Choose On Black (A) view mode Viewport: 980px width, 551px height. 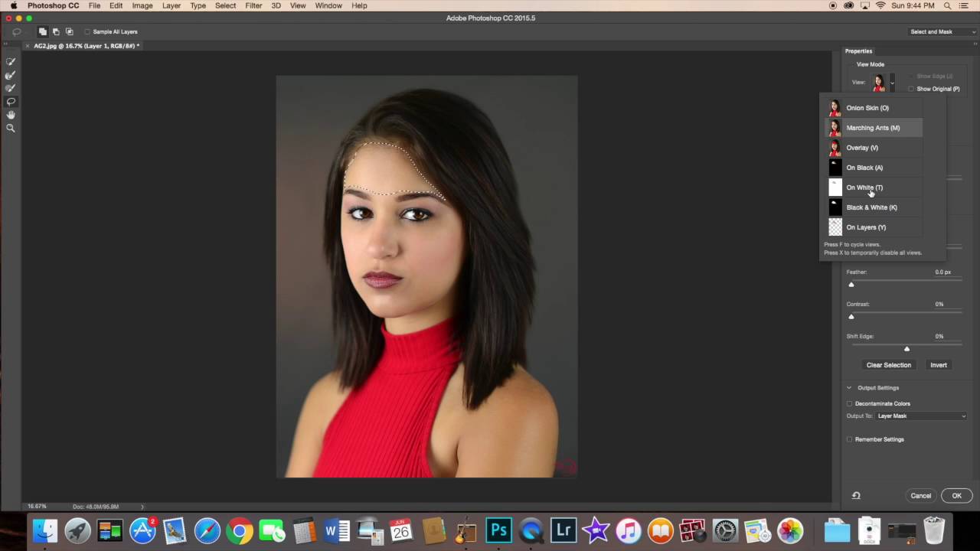click(x=874, y=168)
